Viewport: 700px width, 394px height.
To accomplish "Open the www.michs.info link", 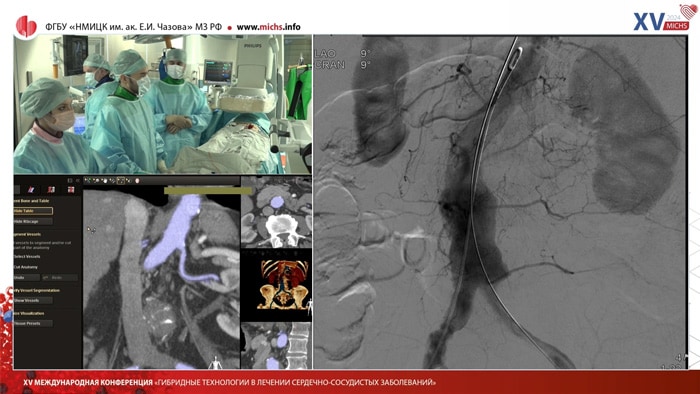I will point(268,27).
